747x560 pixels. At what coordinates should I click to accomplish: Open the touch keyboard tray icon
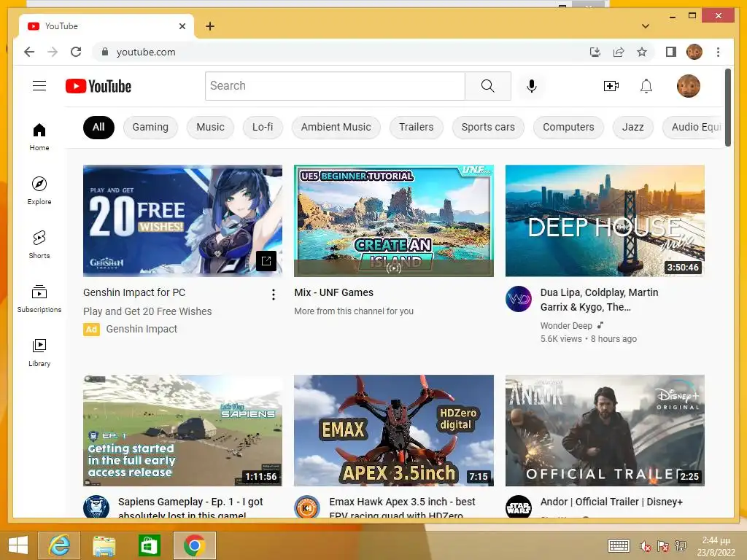(x=619, y=545)
